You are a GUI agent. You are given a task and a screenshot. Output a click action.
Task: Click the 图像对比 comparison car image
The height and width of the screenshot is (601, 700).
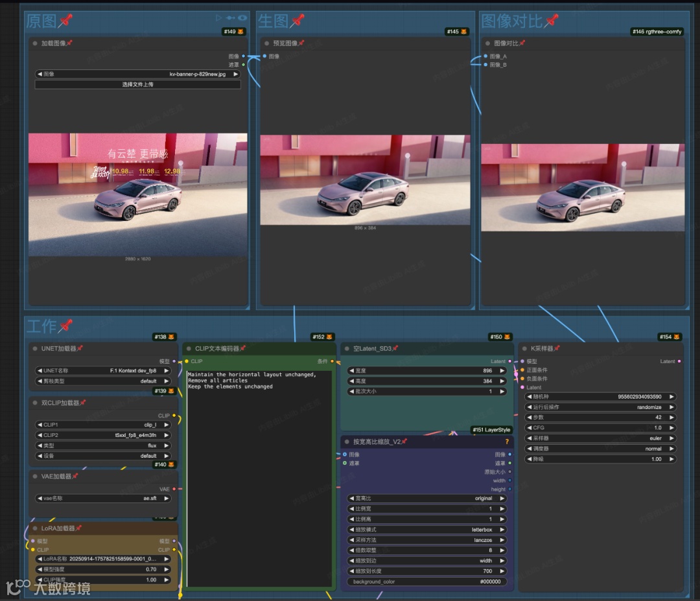(583, 187)
